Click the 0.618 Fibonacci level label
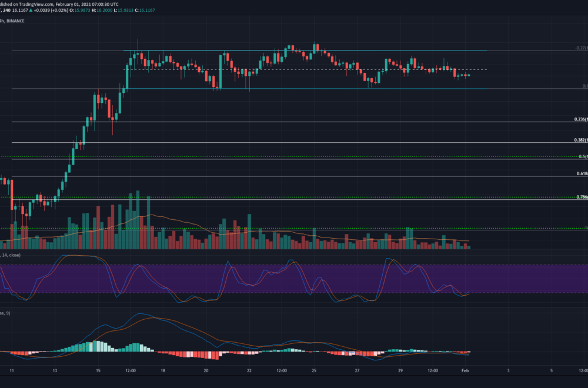 coord(582,173)
